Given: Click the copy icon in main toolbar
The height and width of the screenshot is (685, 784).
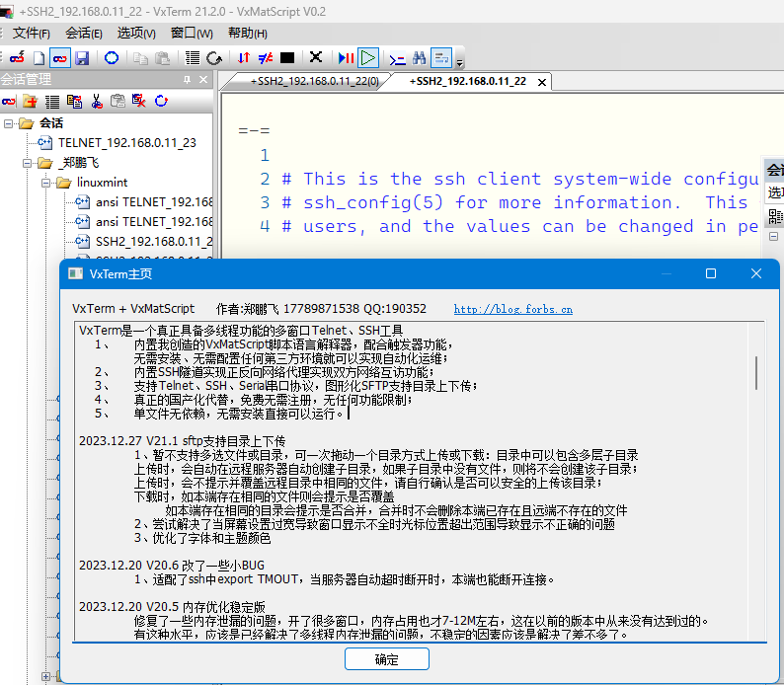Looking at the screenshot, I should tap(140, 58).
